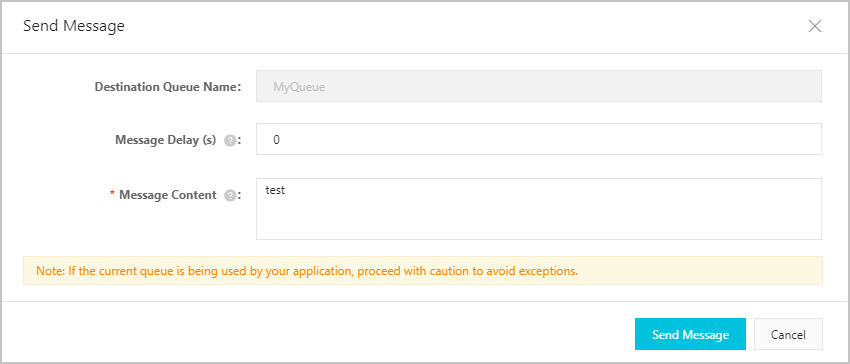The image size is (850, 364).
Task: Click inside the Message Content text area
Action: pos(539,209)
